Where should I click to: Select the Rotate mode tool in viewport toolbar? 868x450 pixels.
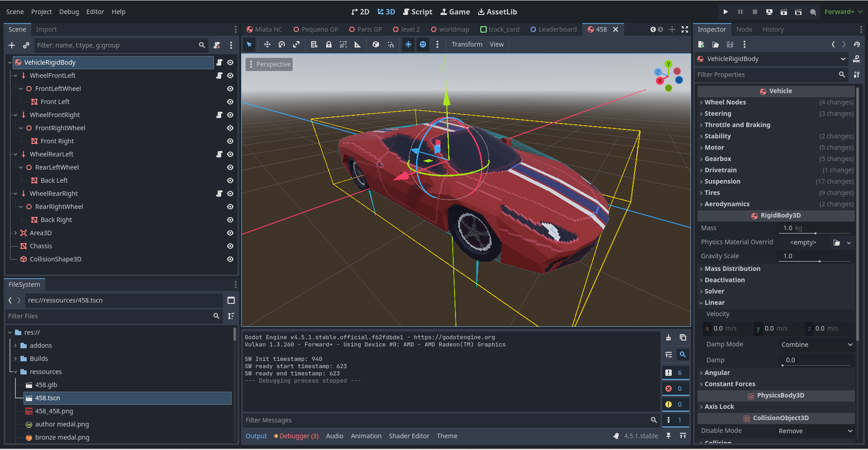(x=282, y=44)
